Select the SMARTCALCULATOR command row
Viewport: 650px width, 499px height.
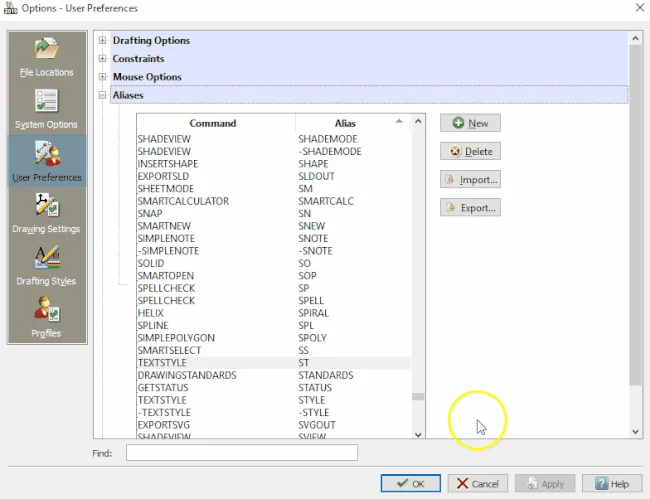183,201
